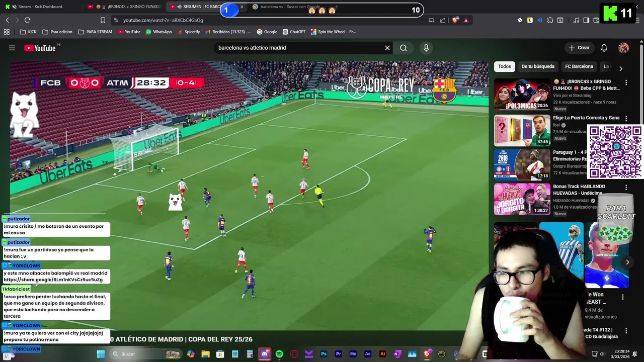Share this page from address bar
Image resolution: width=644 pixels, height=362 pixels.
pyautogui.click(x=443, y=20)
